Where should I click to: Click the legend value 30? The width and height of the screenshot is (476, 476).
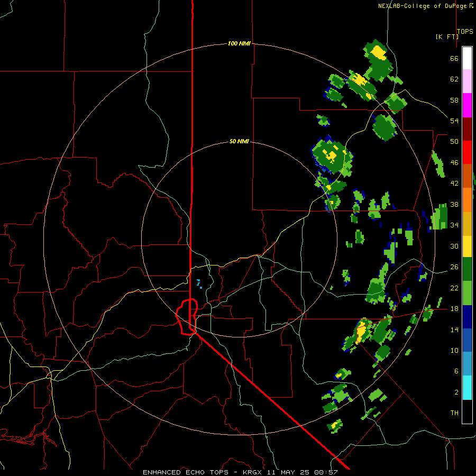(454, 246)
